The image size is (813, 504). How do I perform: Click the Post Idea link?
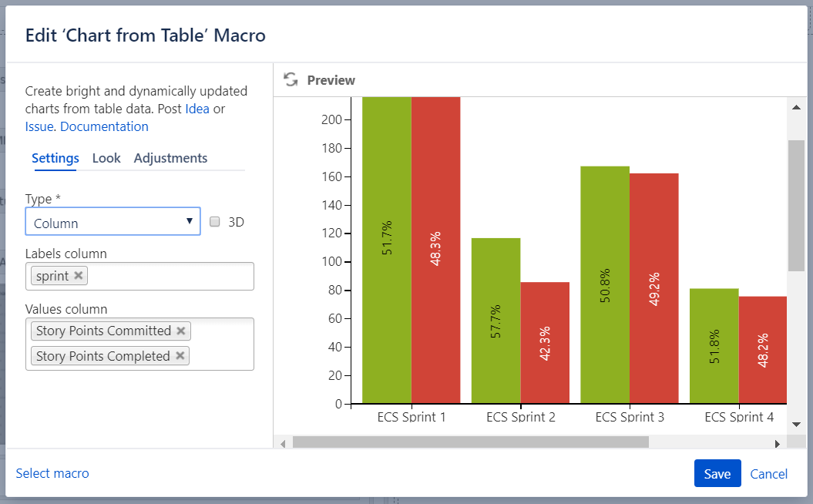coord(197,109)
